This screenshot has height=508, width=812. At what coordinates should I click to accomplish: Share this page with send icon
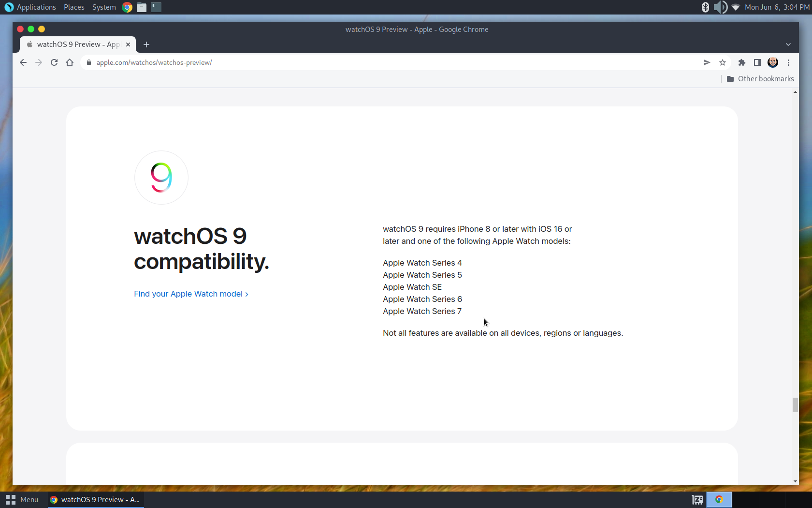707,62
